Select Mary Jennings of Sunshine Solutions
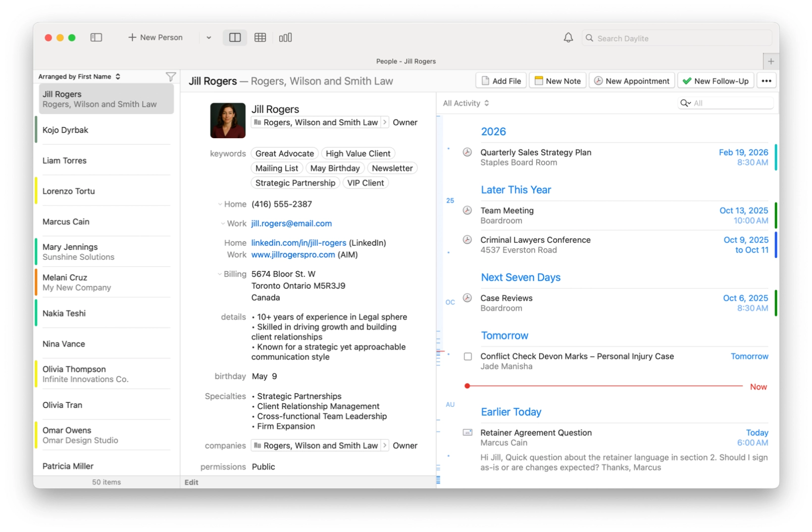Image resolution: width=812 pixels, height=532 pixels. point(106,252)
